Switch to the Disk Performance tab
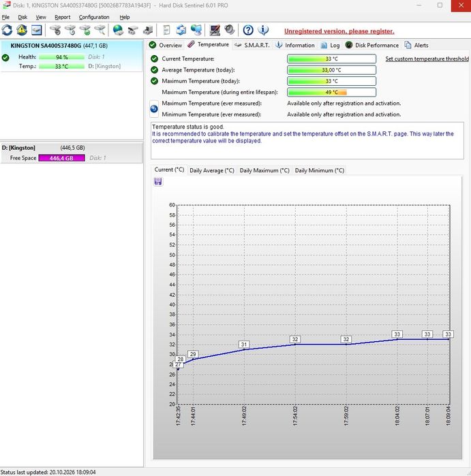The width and height of the screenshot is (471, 476). tap(372, 45)
